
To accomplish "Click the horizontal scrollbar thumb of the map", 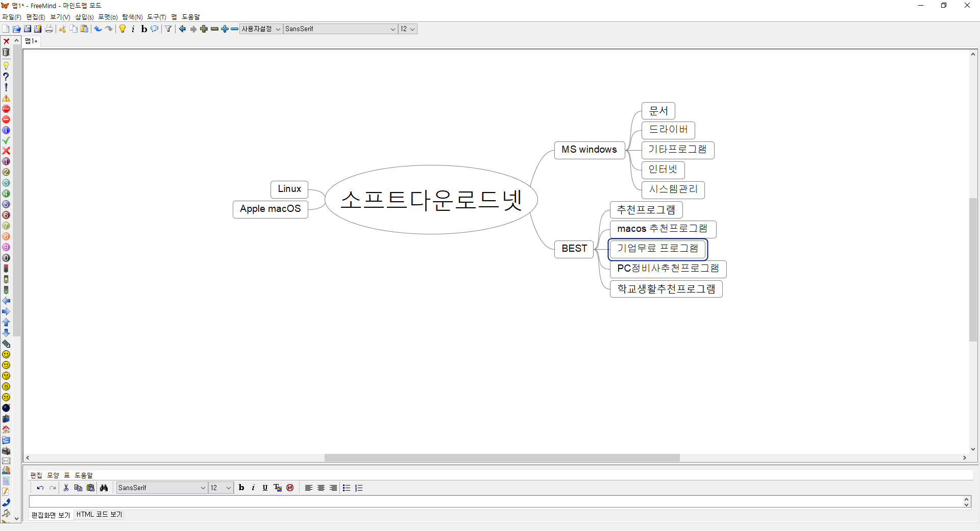I will pos(502,458).
